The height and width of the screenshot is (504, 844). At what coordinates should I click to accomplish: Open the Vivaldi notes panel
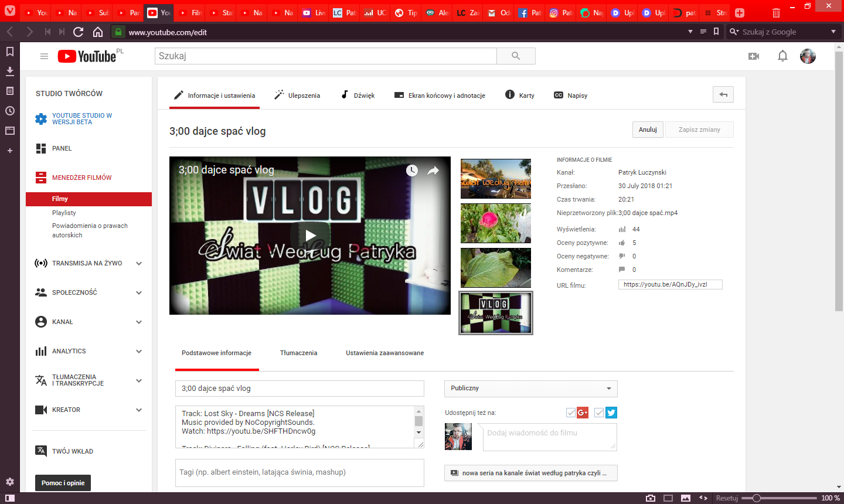click(x=10, y=91)
